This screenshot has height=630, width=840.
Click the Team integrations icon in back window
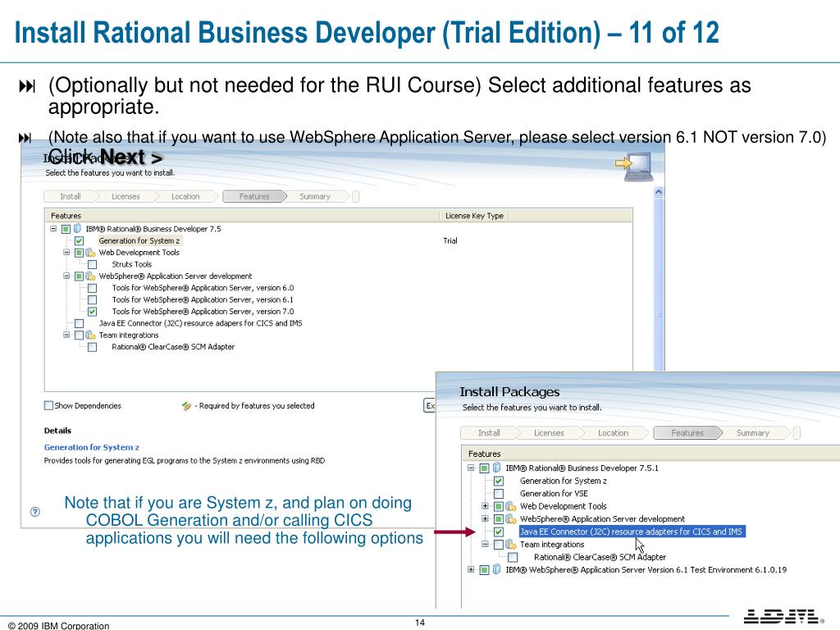[90, 335]
